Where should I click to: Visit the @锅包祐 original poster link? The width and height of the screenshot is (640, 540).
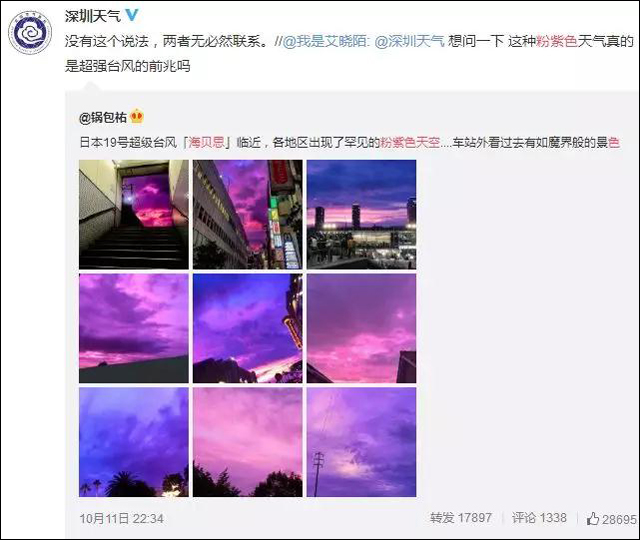click(103, 118)
